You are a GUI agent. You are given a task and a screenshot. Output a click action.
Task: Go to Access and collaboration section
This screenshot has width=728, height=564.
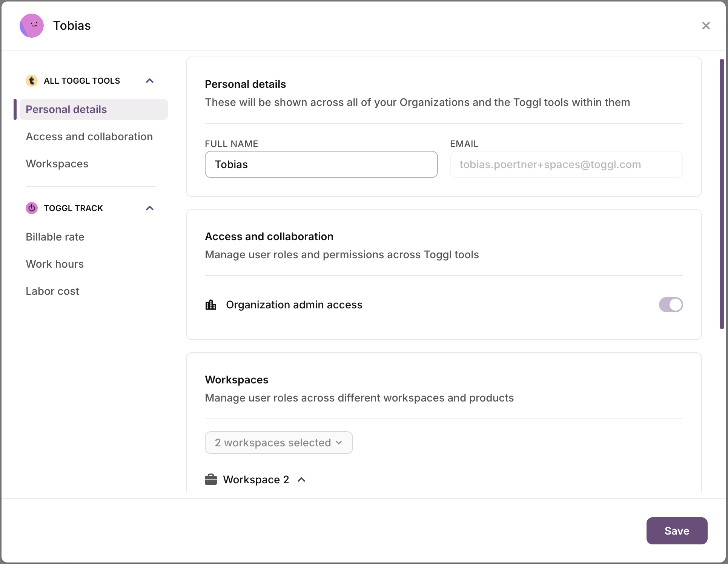pos(89,136)
